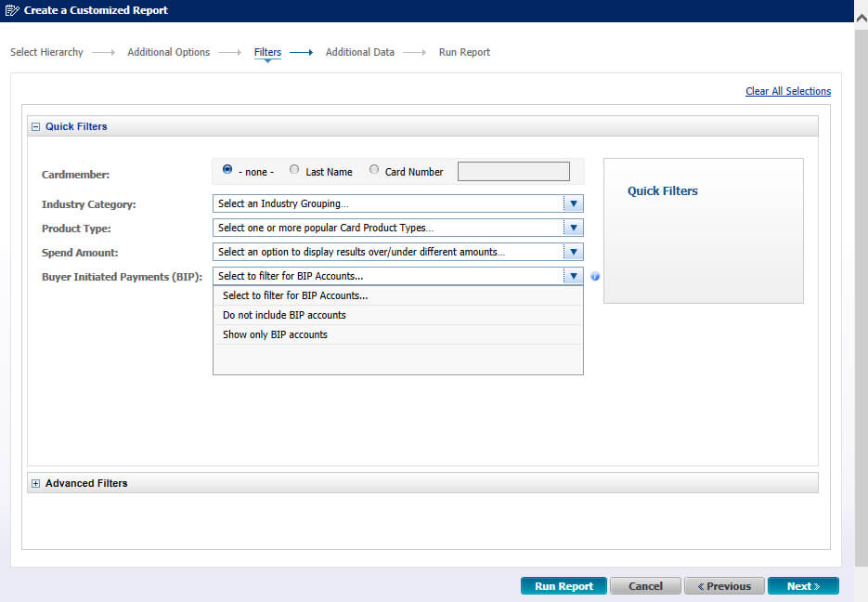Open the Spend Amount options dropdown
This screenshot has width=868, height=602.
tap(574, 252)
